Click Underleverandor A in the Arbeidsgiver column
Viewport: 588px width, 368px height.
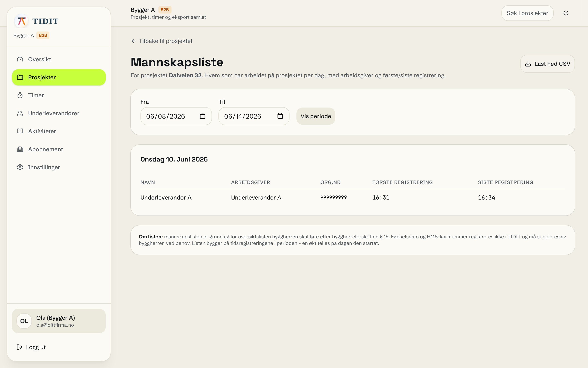click(x=256, y=198)
